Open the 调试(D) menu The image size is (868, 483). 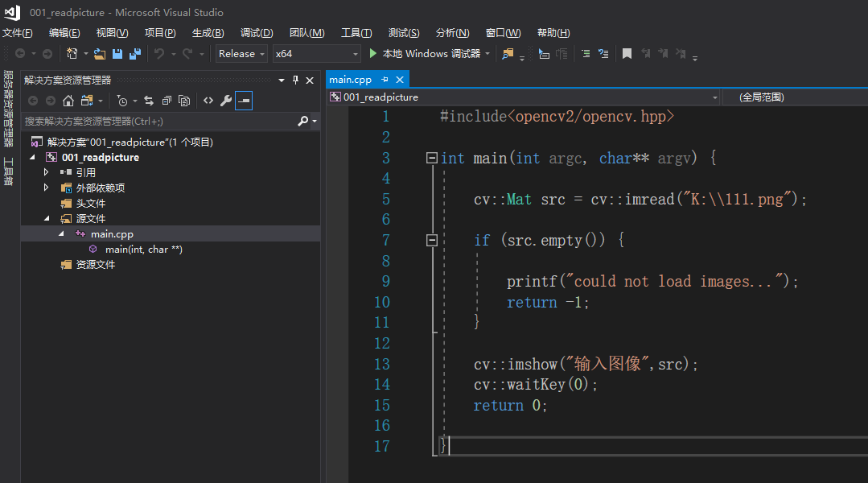pyautogui.click(x=257, y=33)
